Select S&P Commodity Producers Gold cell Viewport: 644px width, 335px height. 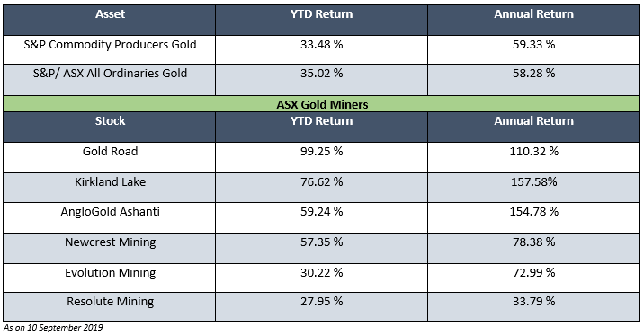(109, 49)
